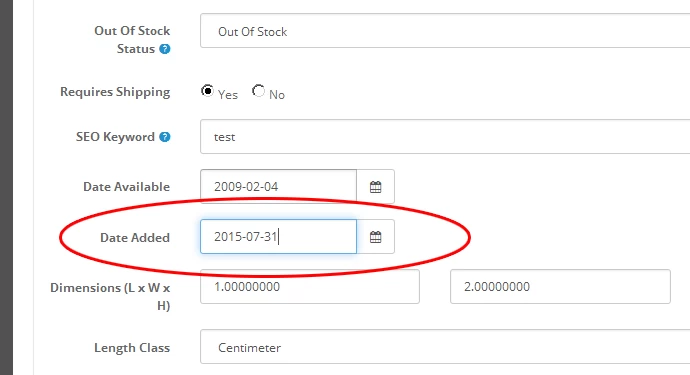Open Out Of Stock Status dropdown
Viewport: 690px width, 375px height.
pos(445,31)
